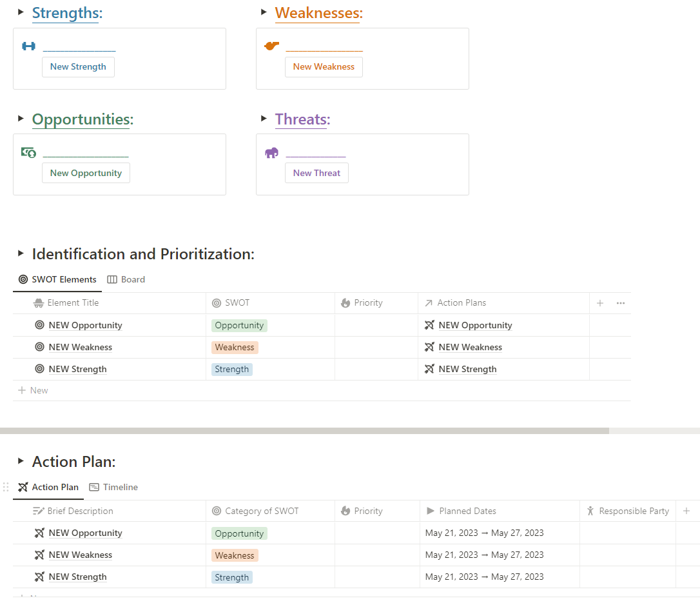Collapse the Strengths toggle heading
The width and height of the screenshot is (700, 614).
[x=21, y=12]
